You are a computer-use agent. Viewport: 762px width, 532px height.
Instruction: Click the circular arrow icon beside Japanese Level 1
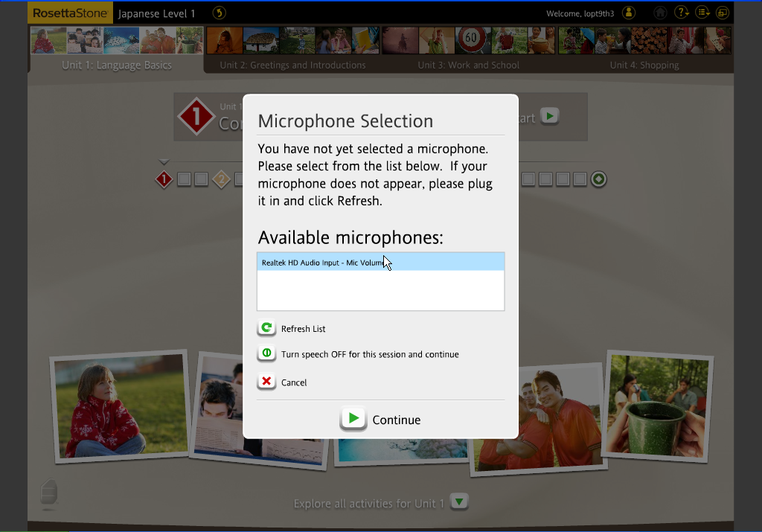[219, 13]
